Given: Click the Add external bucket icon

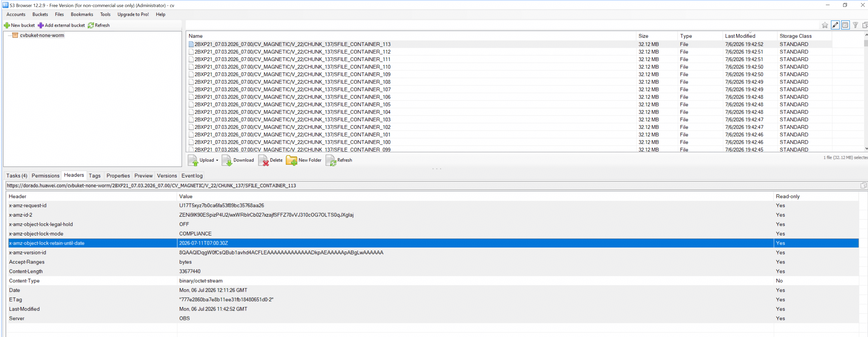Looking at the screenshot, I should point(41,25).
